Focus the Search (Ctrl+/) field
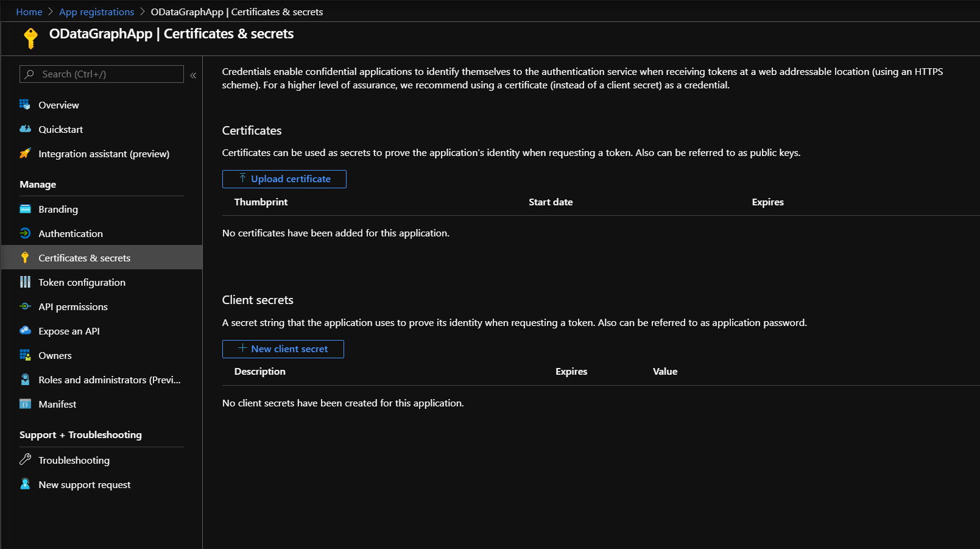Viewport: 980px width, 549px height. 102,74
